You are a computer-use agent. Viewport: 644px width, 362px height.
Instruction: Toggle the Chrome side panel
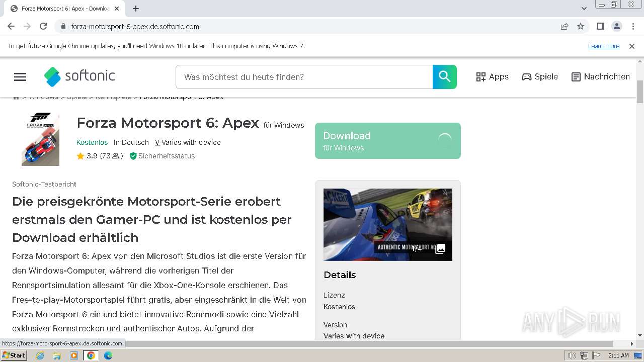[600, 27]
